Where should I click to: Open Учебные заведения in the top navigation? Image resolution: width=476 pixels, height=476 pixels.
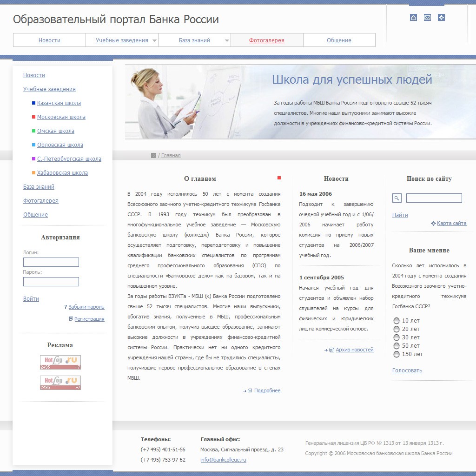click(122, 40)
